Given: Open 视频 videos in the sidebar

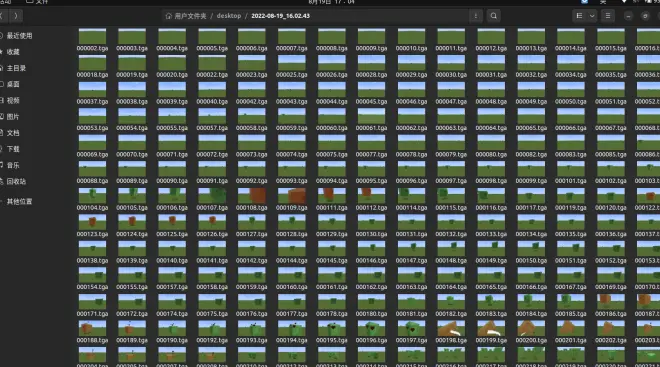Looking at the screenshot, I should [x=13, y=101].
